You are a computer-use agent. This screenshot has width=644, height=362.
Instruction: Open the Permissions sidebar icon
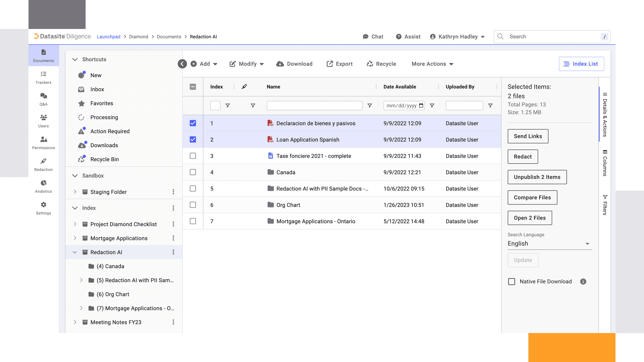43,139
